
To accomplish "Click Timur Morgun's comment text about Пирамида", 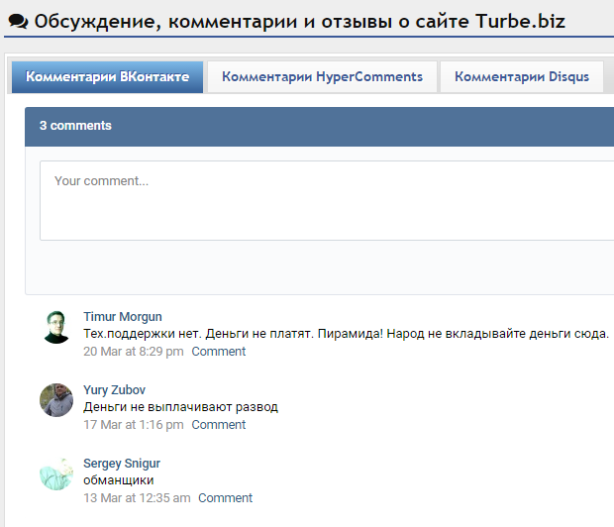I will coord(346,334).
